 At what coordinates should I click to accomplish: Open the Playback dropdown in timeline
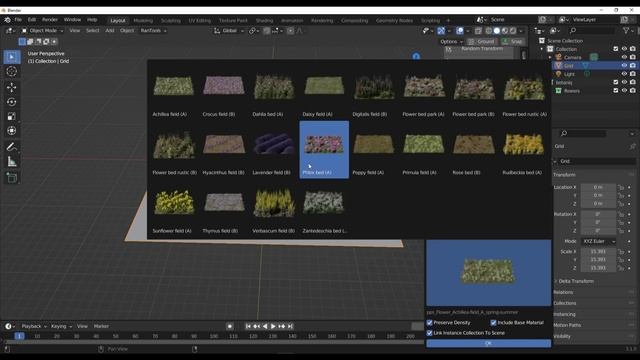pos(34,326)
